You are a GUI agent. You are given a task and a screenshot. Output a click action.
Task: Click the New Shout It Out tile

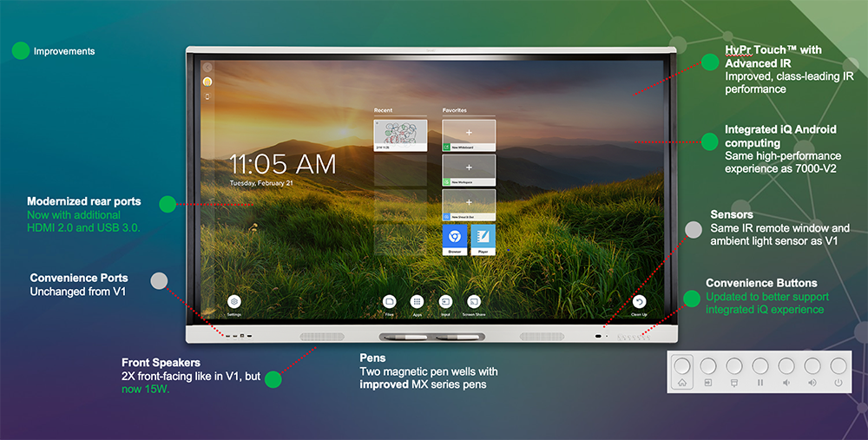click(469, 205)
